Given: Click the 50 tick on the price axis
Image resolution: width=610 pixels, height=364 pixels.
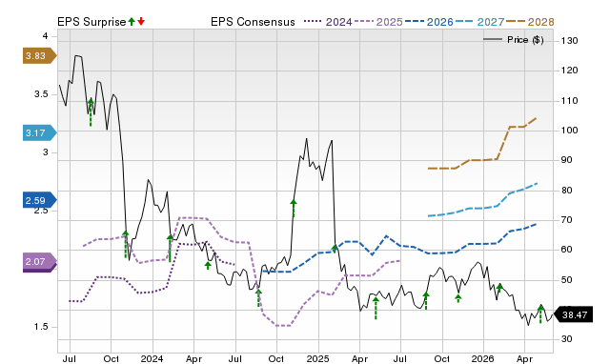Looking at the screenshot, I should click(567, 279).
